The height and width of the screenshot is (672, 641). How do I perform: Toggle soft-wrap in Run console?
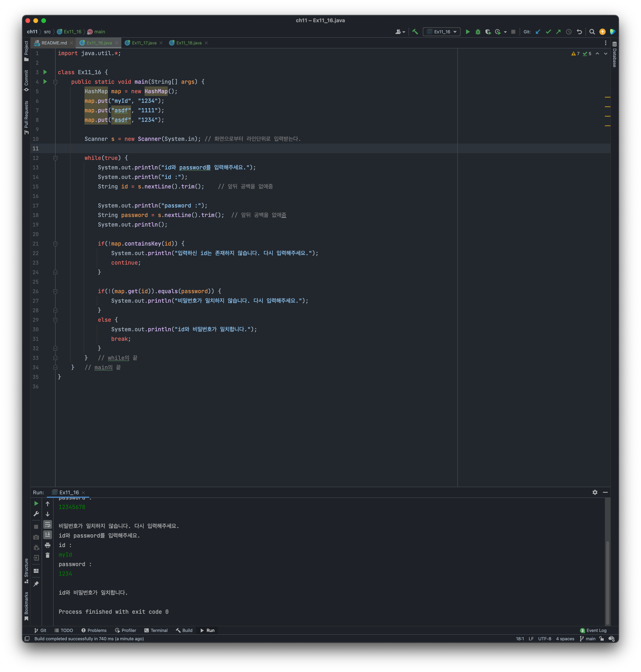pos(47,524)
